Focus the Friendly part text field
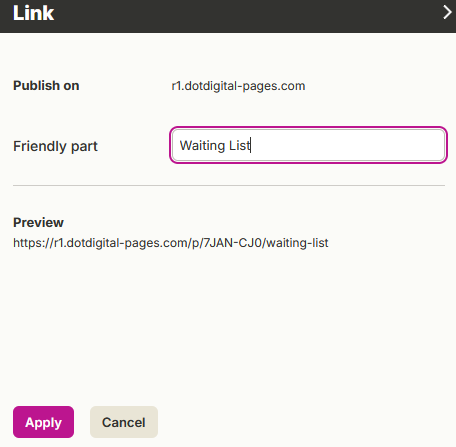456x447 pixels. 308,145
